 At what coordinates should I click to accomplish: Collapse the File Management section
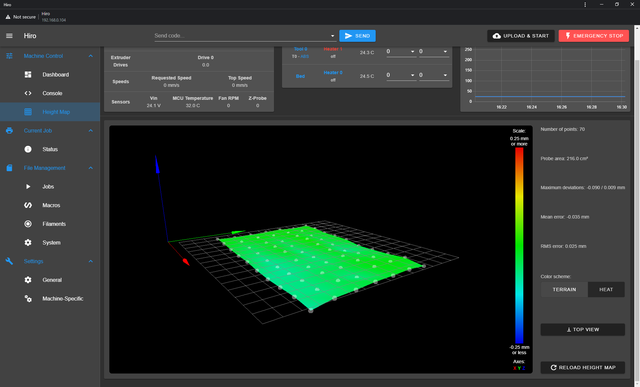pos(91,168)
